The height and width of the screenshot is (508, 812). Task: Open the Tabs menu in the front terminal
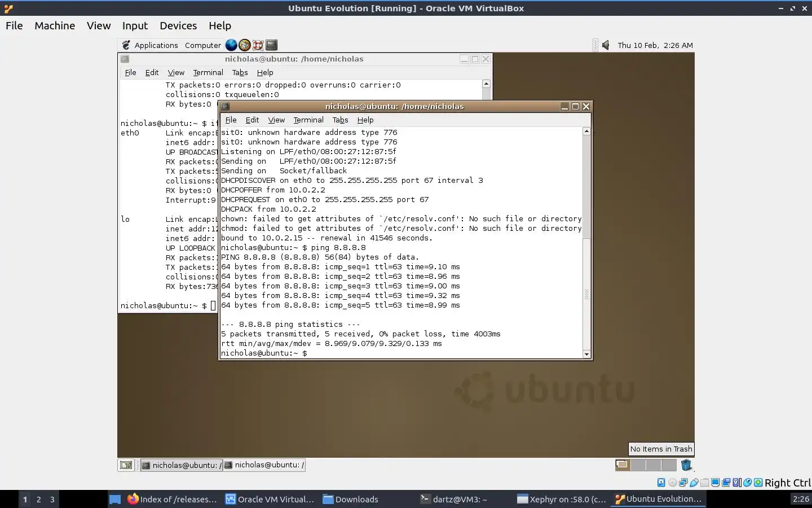click(x=340, y=120)
